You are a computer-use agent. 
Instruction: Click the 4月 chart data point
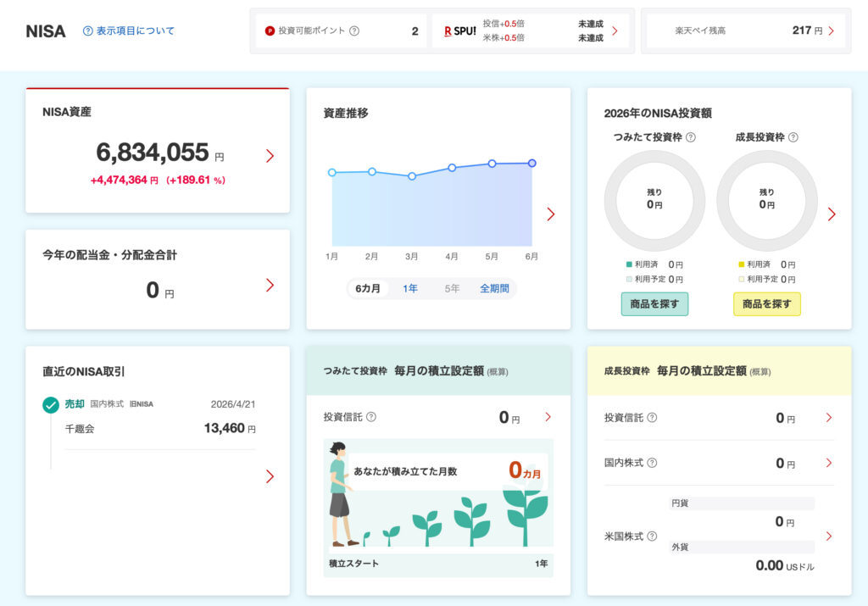[452, 167]
